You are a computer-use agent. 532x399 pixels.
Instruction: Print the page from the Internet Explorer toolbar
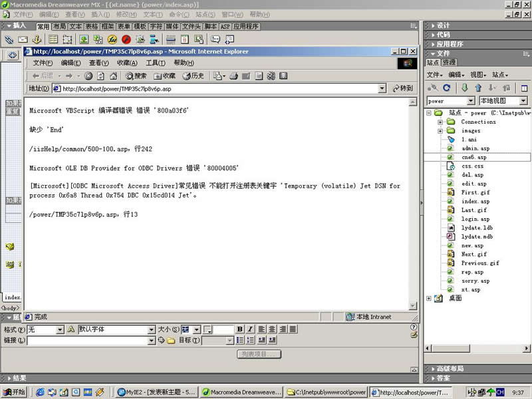pyautogui.click(x=234, y=76)
